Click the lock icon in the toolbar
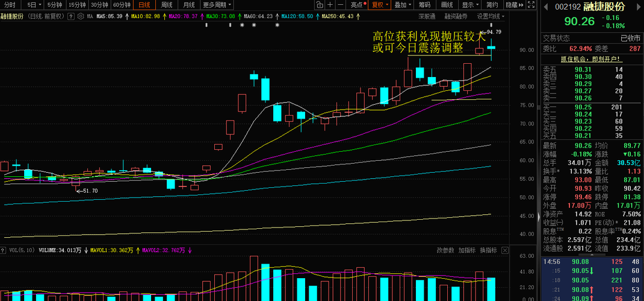The image size is (644, 301). (x=320, y=5)
